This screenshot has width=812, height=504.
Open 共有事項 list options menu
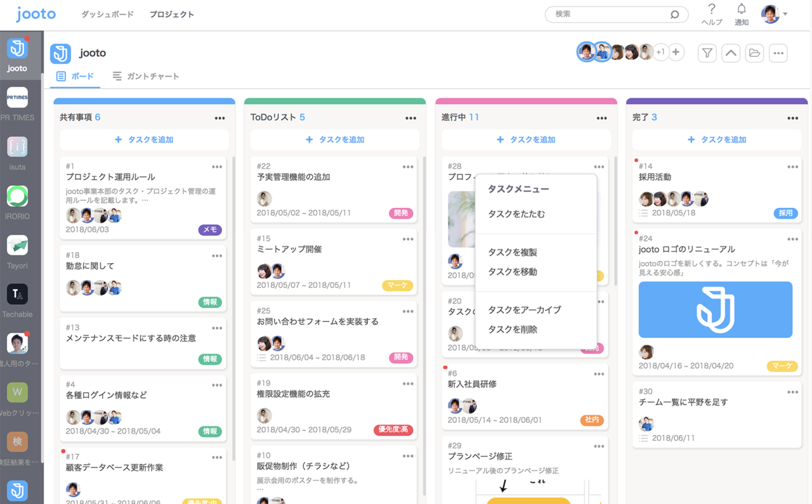click(220, 118)
